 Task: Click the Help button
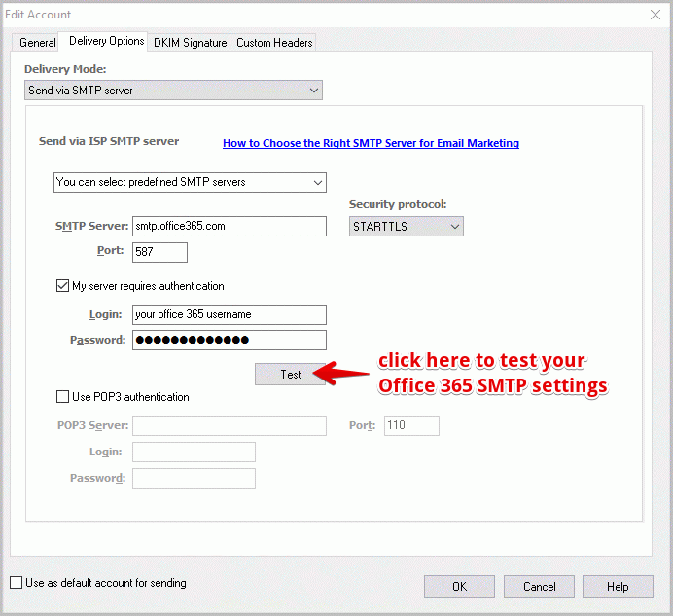pyautogui.click(x=618, y=587)
